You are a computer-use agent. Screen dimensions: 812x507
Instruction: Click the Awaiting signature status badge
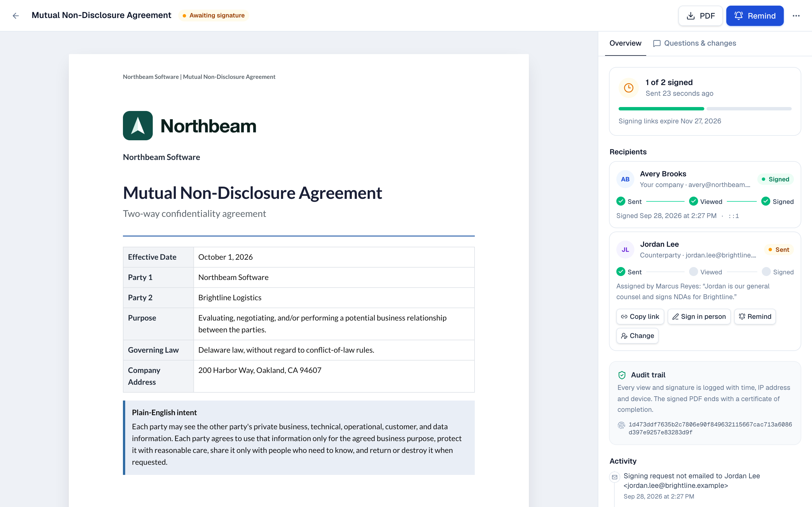click(214, 15)
